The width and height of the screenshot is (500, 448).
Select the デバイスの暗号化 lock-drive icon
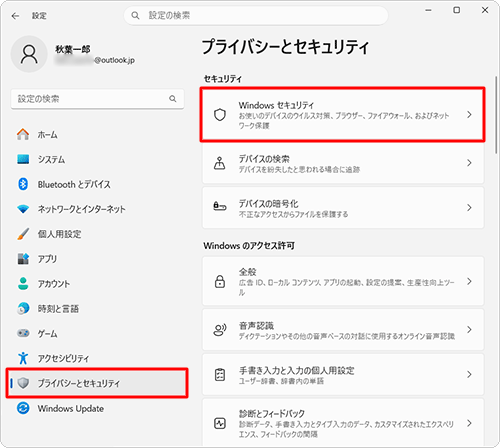pos(220,207)
